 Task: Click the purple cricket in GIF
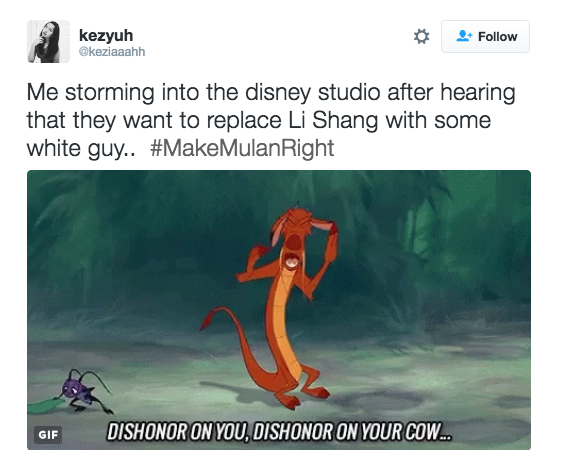pos(85,392)
